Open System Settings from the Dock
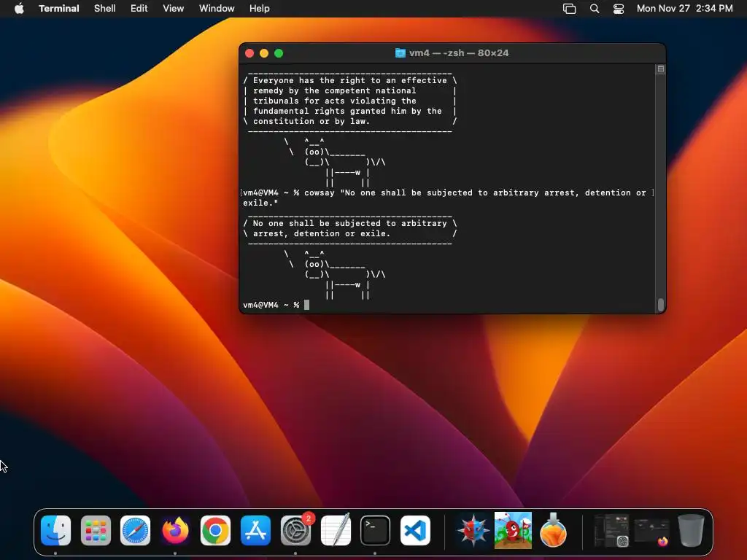747x560 pixels. click(x=295, y=530)
